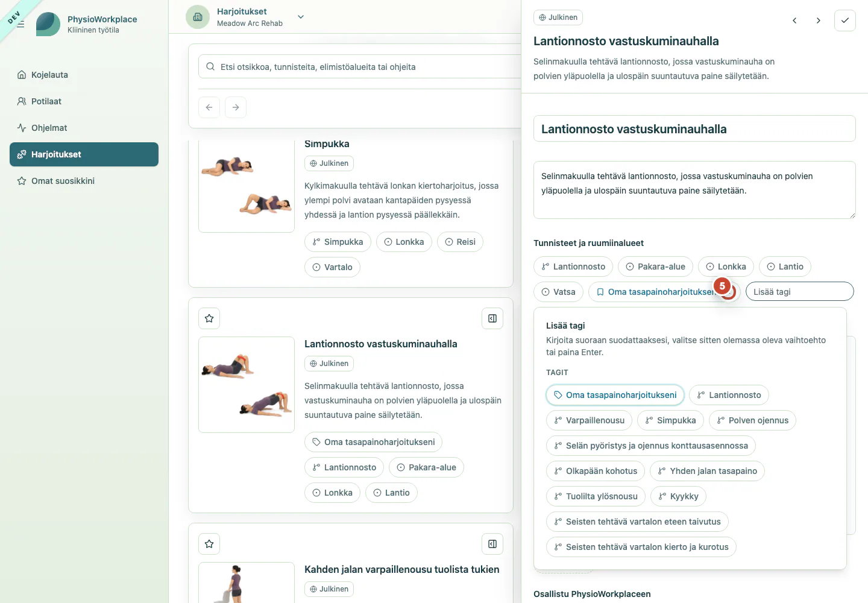
Task: Edit the exercise title input field
Action: click(694, 128)
